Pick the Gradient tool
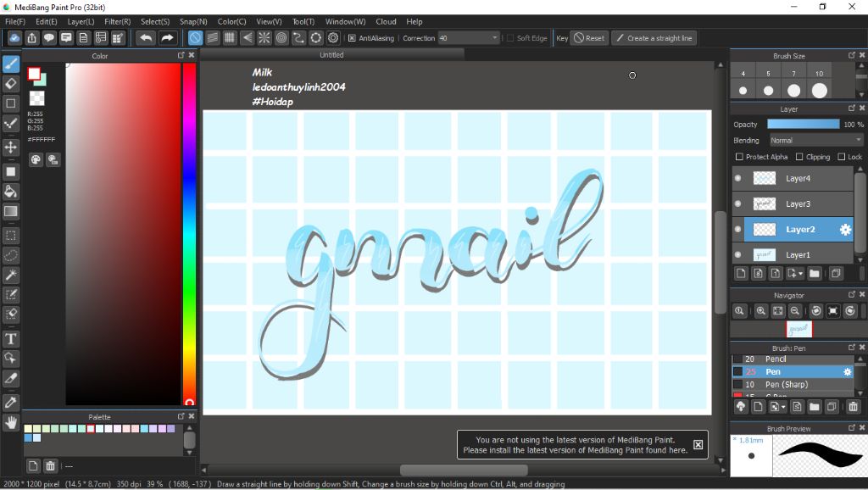The image size is (868, 490). click(x=10, y=211)
